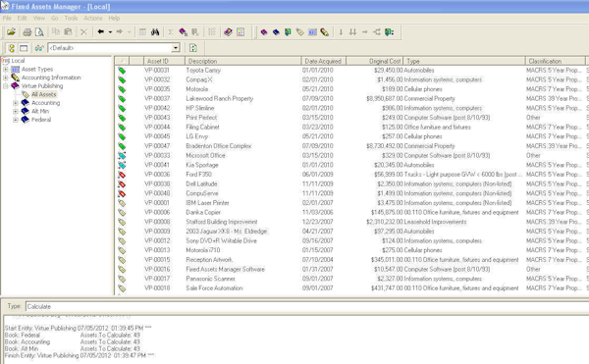The height and width of the screenshot is (364, 589).
Task: Sort by the Date Acquired column header
Action: pos(323,61)
